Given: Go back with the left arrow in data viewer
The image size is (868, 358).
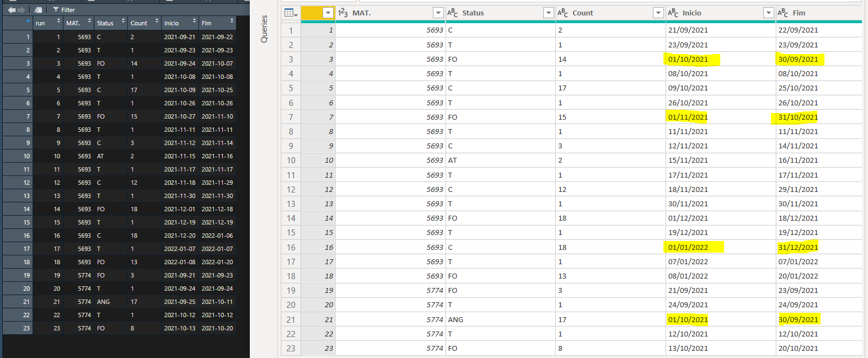Looking at the screenshot, I should 12,10.
